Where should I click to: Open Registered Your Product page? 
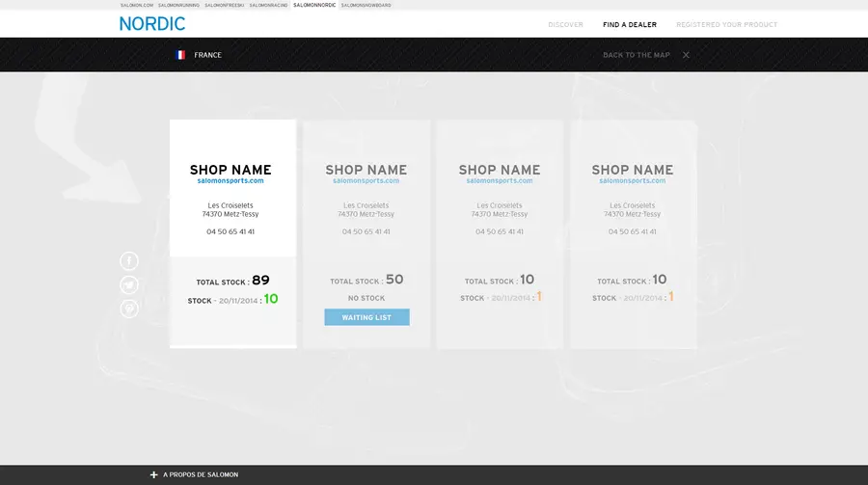(x=726, y=24)
